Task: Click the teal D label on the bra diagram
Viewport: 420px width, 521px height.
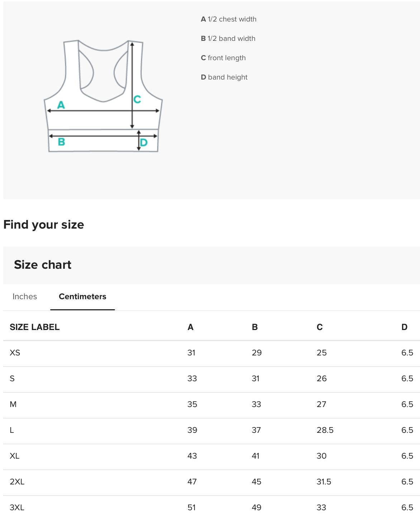Action: (x=144, y=143)
